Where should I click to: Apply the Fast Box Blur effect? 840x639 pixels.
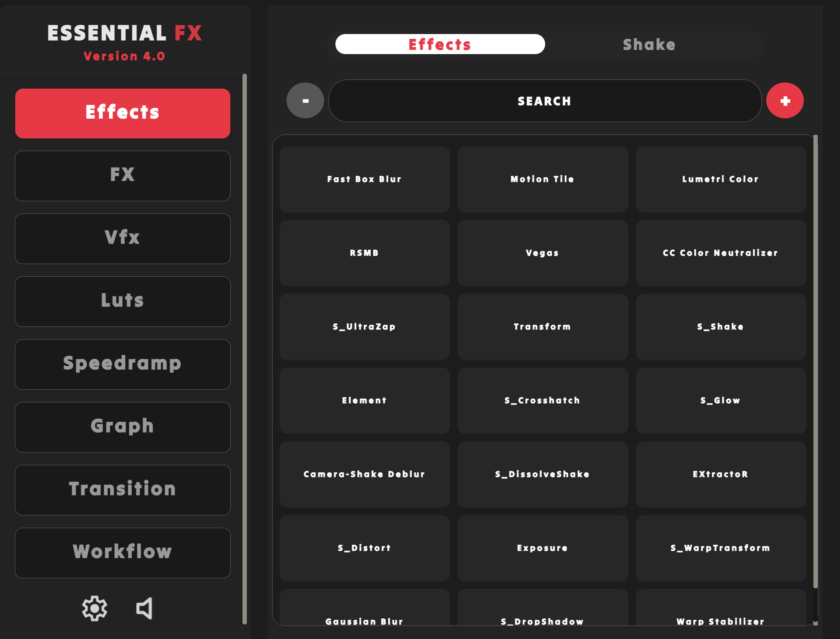365,179
